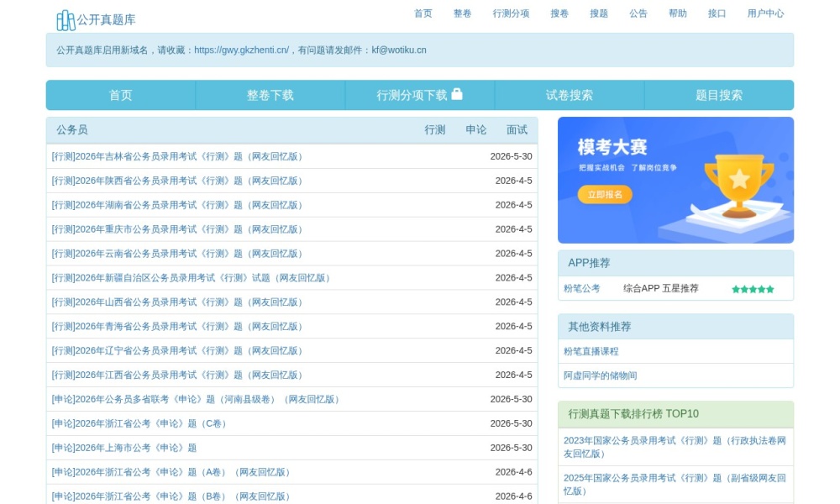Click the five green stars rating
The height and width of the screenshot is (504, 840).
point(753,289)
